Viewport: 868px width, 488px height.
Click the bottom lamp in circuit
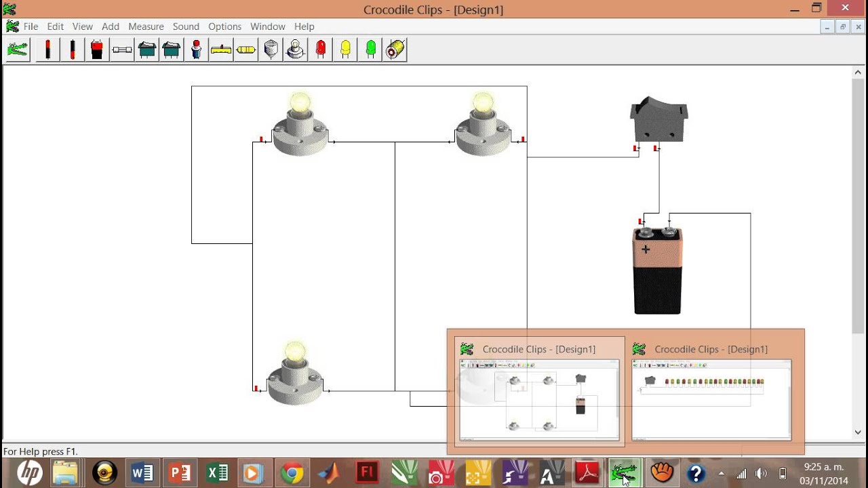point(295,375)
